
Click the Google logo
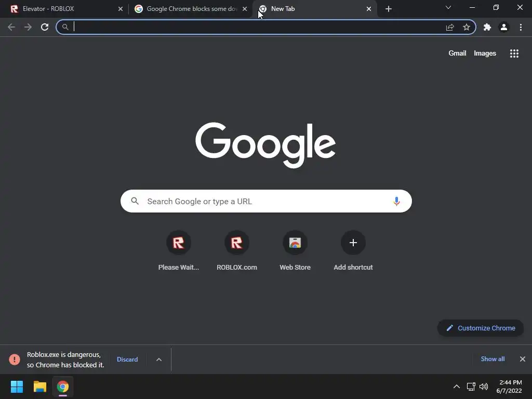[265, 145]
